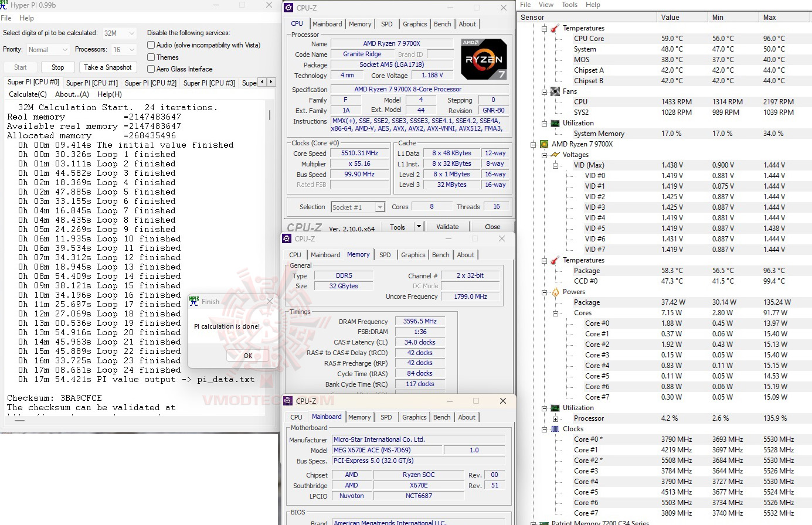Click the title icon of the CPU-Z Memory window
Image resolution: width=812 pixels, height=525 pixels.
click(287, 238)
